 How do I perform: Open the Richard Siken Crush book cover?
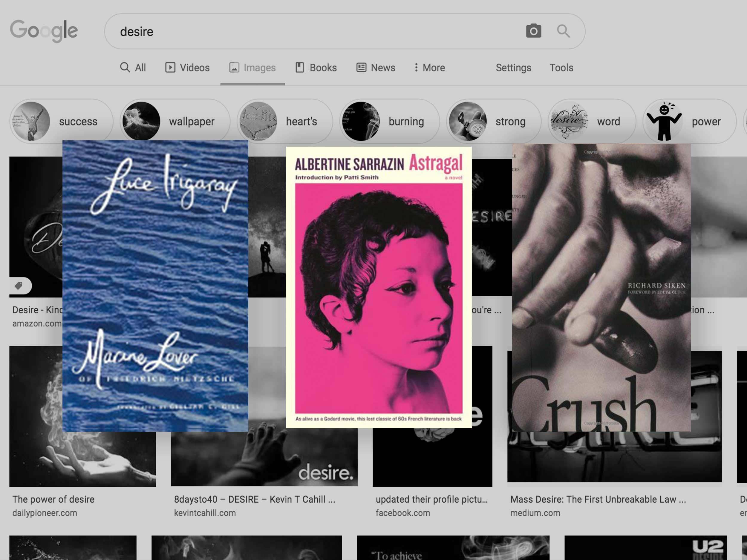tap(601, 288)
